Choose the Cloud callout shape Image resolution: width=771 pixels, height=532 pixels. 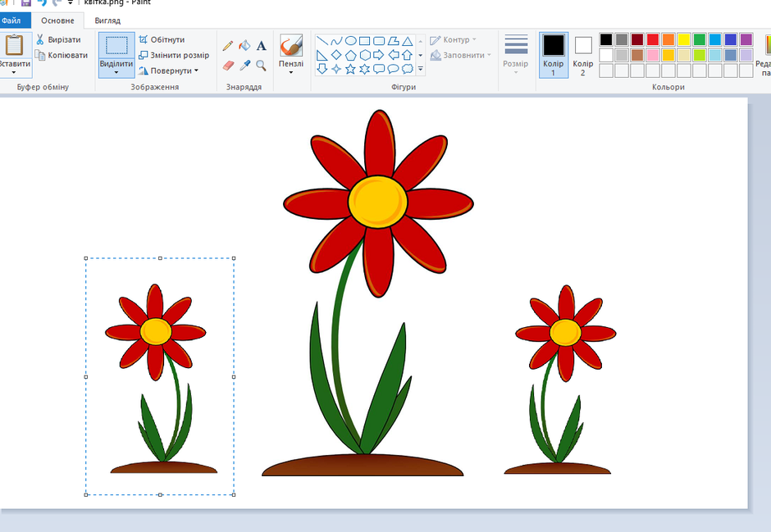pos(407,69)
